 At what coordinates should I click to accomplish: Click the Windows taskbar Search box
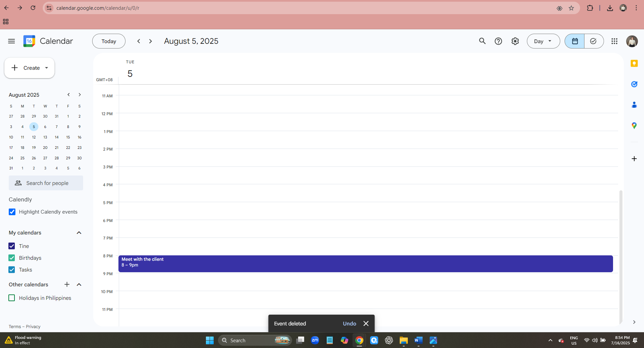tap(255, 340)
